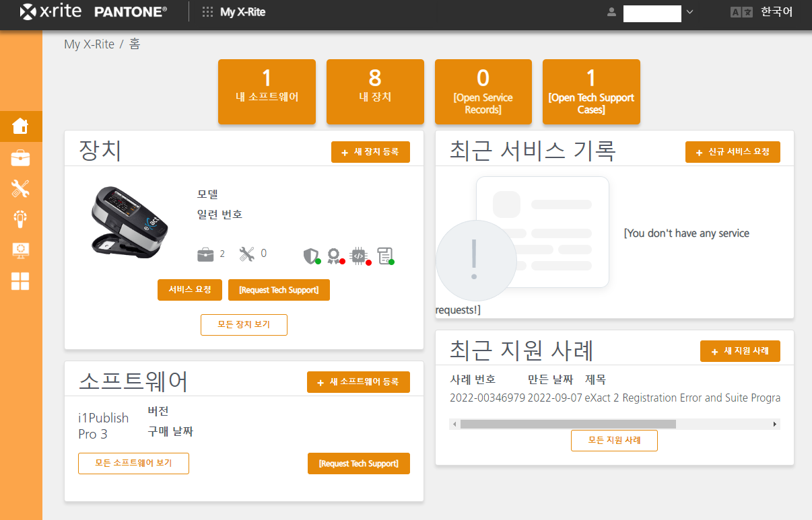Click the certification ribbon status icon
Screen dimensions: 812x520
coord(335,256)
